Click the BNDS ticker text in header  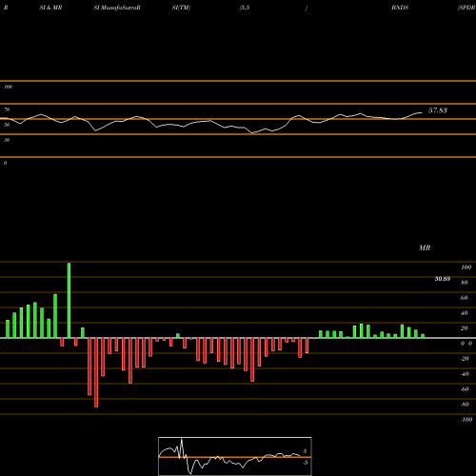(x=400, y=8)
